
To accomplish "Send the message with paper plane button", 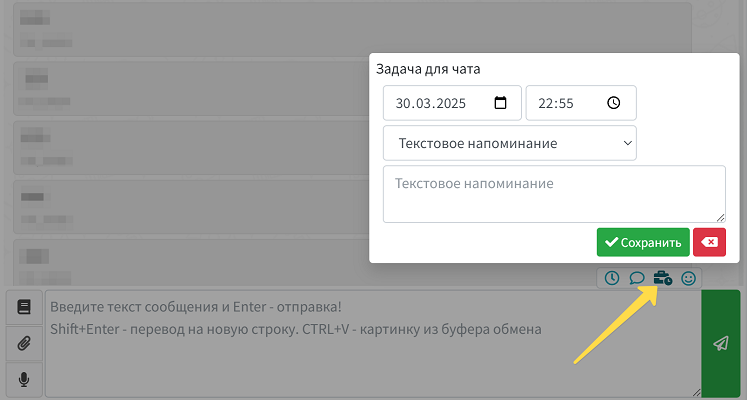I will pos(721,343).
